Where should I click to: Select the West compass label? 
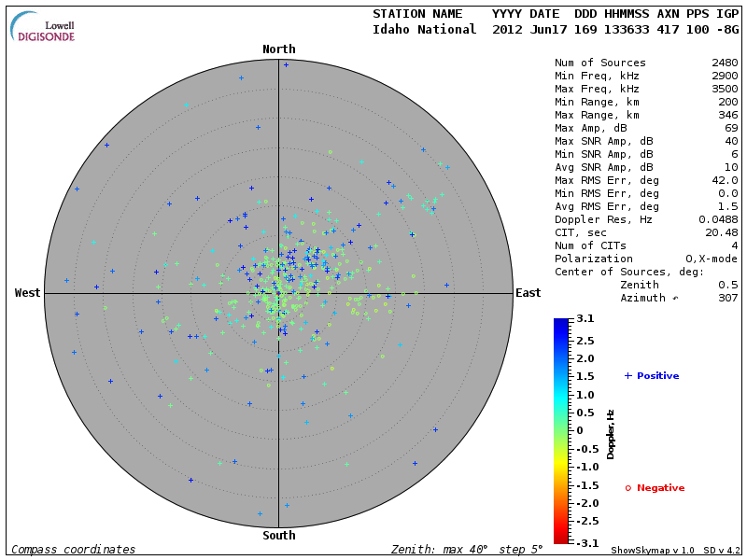click(x=28, y=293)
